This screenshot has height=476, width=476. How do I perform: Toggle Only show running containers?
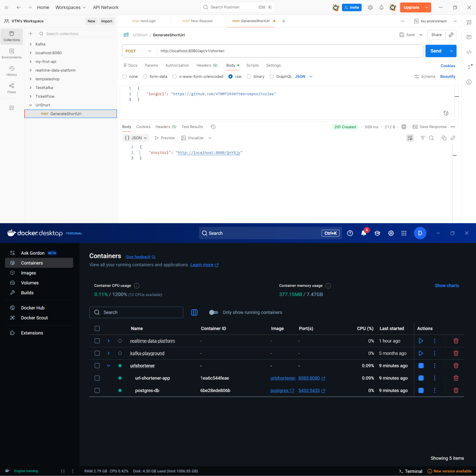213,312
